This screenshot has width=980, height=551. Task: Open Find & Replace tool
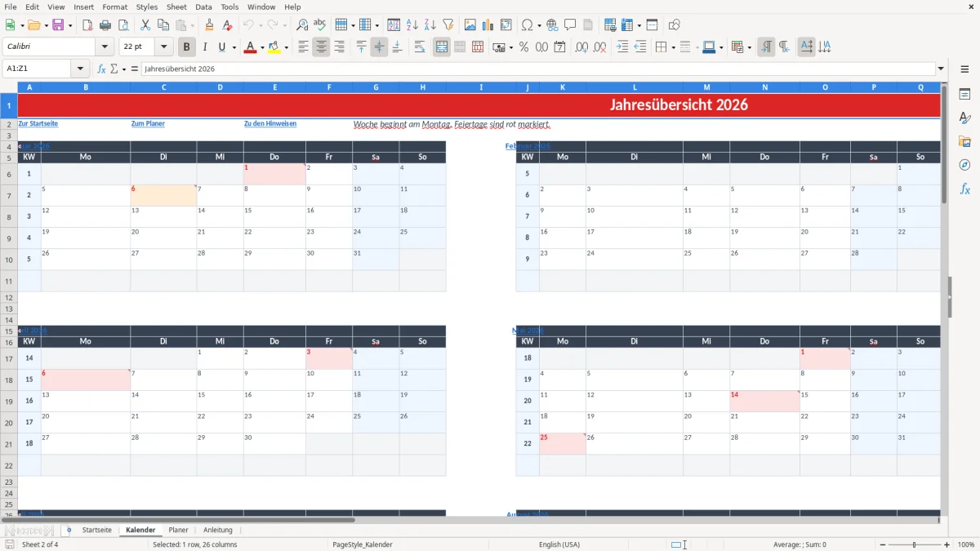tap(302, 25)
